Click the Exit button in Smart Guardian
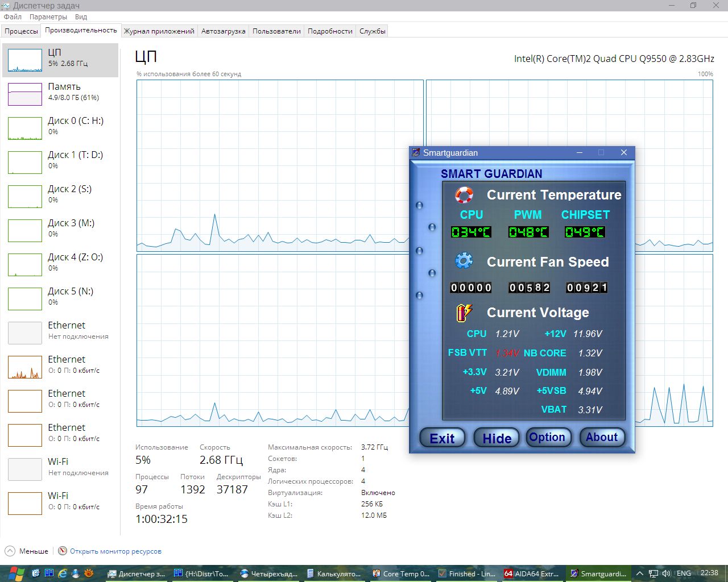The image size is (728, 582). pyautogui.click(x=442, y=438)
